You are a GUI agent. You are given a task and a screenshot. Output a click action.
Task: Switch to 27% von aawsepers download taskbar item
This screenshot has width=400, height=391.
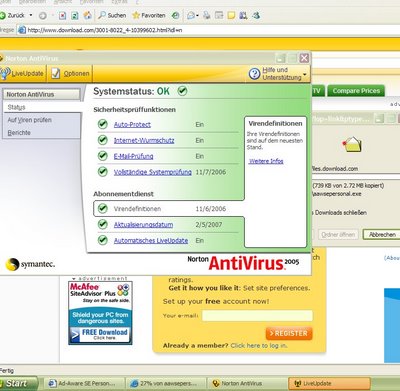tap(165, 384)
